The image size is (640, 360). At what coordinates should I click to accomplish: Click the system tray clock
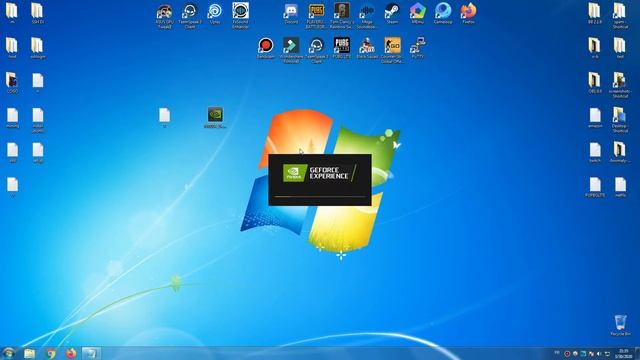[x=623, y=353]
